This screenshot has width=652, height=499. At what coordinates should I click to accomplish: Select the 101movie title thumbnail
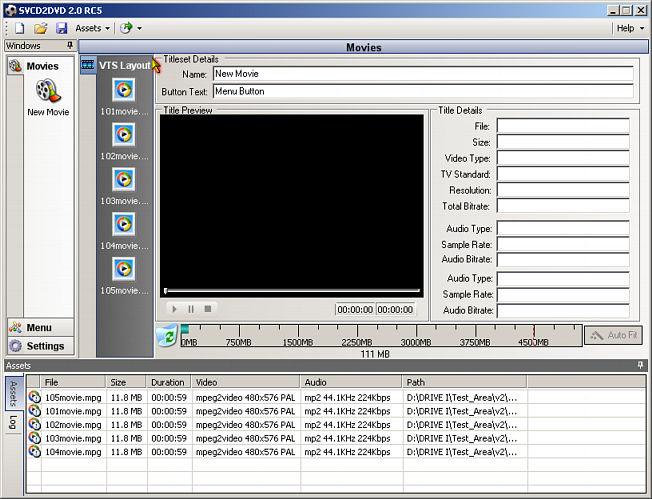pyautogui.click(x=123, y=89)
